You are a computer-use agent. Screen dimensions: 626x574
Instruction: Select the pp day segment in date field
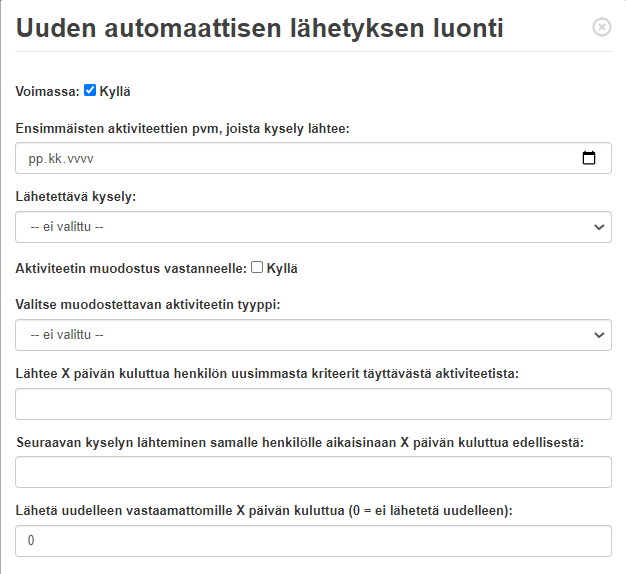tap(36, 159)
